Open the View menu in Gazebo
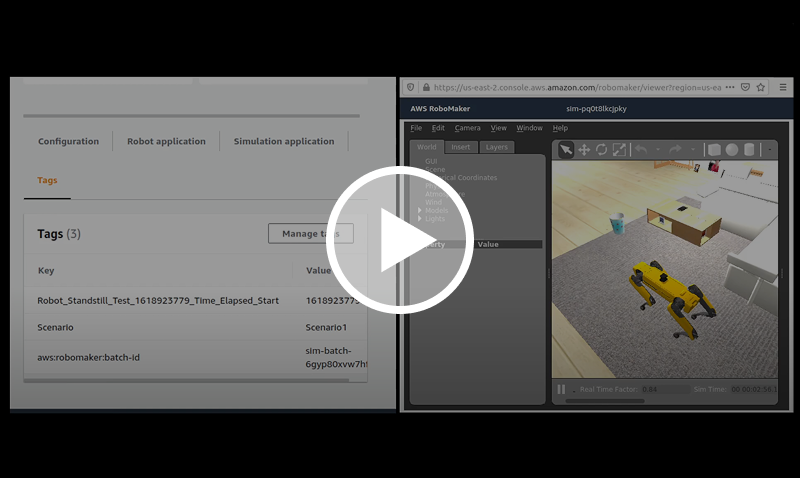 tap(498, 128)
